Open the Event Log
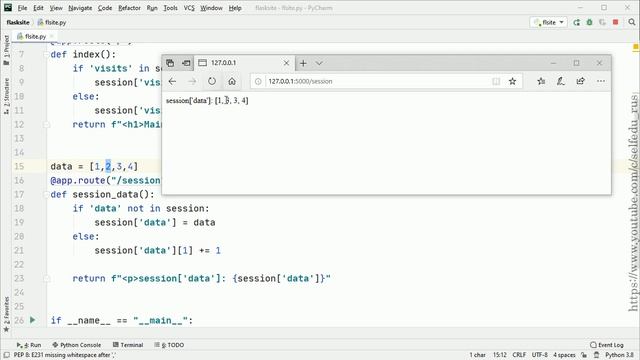 click(x=607, y=345)
